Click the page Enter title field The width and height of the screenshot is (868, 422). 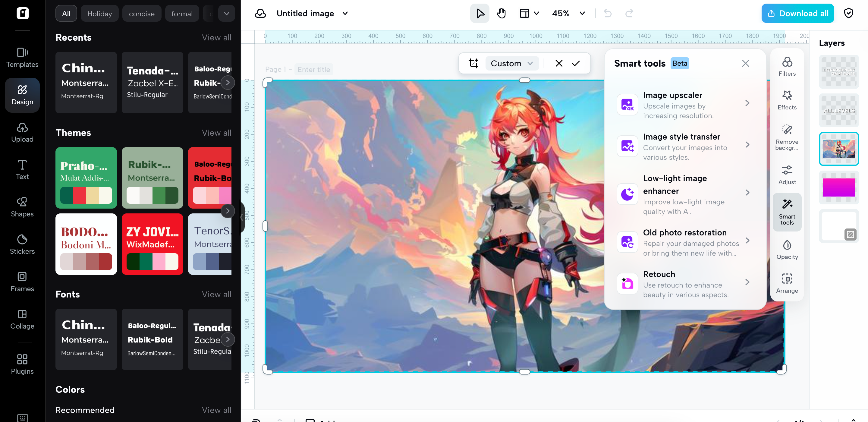point(314,69)
